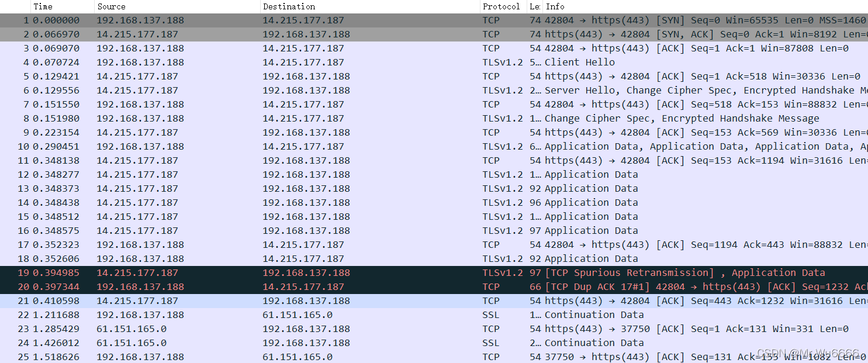Select packet 18 at time 0.352606
The height and width of the screenshot is (363, 868).
tap(351, 259)
